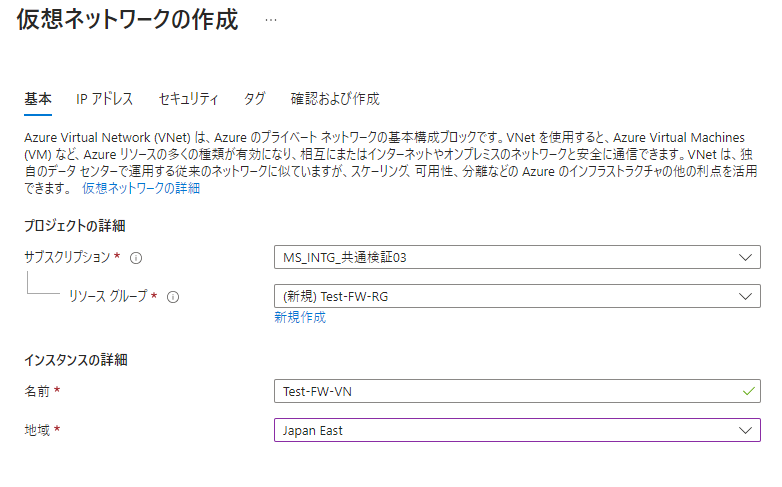
Task: Click the 新規作成 link
Action: [300, 318]
